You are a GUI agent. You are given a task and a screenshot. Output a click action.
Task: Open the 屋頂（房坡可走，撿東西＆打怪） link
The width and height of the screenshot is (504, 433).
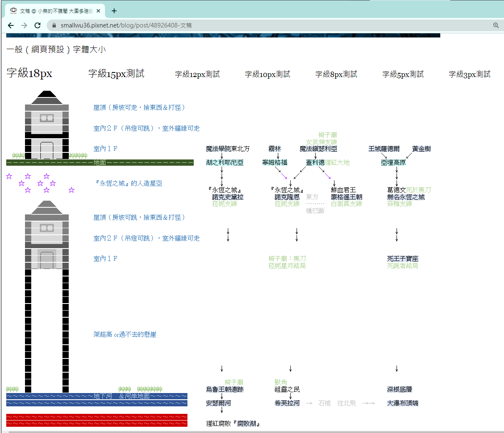point(140,107)
